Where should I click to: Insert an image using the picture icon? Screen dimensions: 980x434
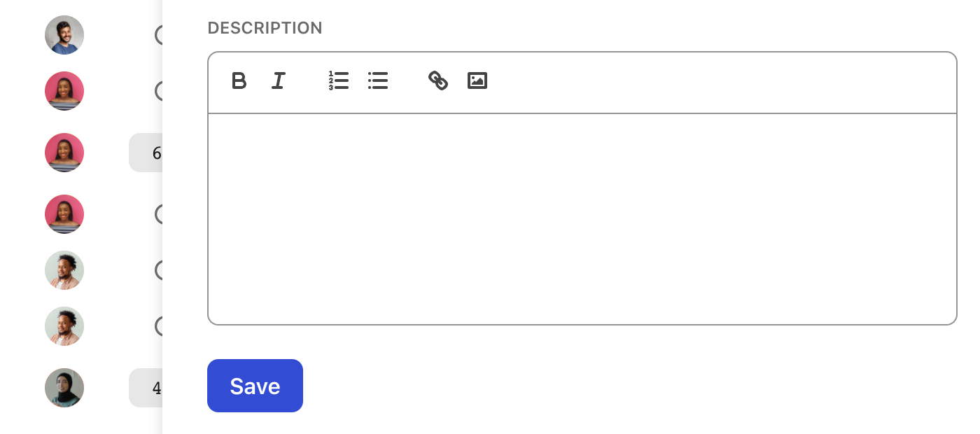(x=477, y=81)
